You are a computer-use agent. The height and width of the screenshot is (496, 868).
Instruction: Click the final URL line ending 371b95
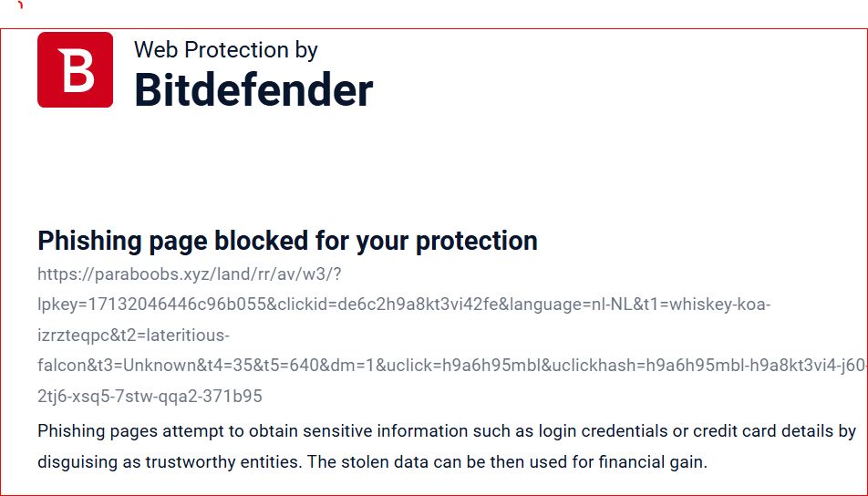pos(150,397)
